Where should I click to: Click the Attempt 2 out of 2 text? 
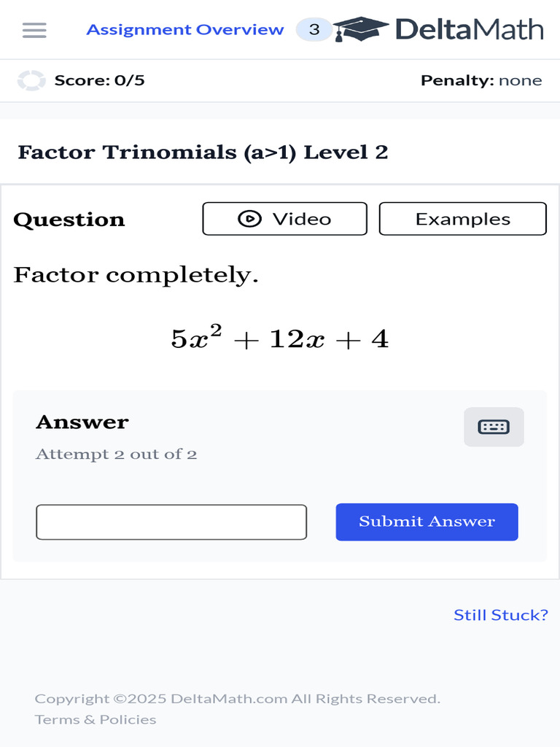117,454
